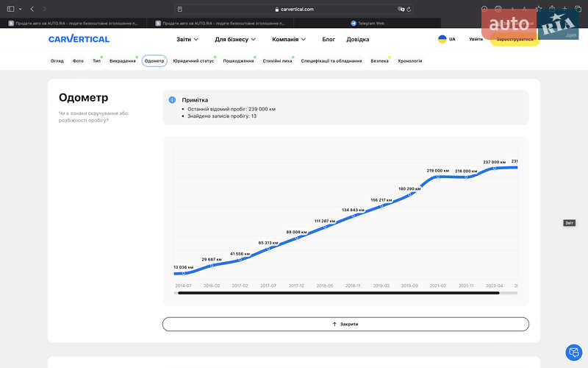This screenshot has height=368, width=588.
Task: Open the Компанія dropdown menu
Action: click(x=289, y=39)
